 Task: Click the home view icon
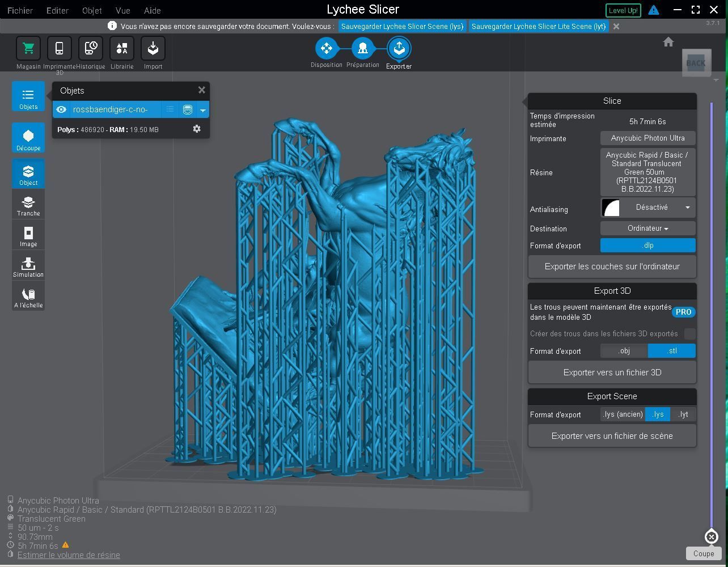pyautogui.click(x=668, y=42)
